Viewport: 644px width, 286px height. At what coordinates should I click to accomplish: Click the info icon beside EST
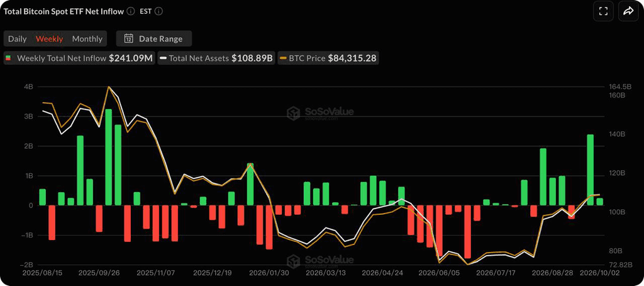pos(159,11)
